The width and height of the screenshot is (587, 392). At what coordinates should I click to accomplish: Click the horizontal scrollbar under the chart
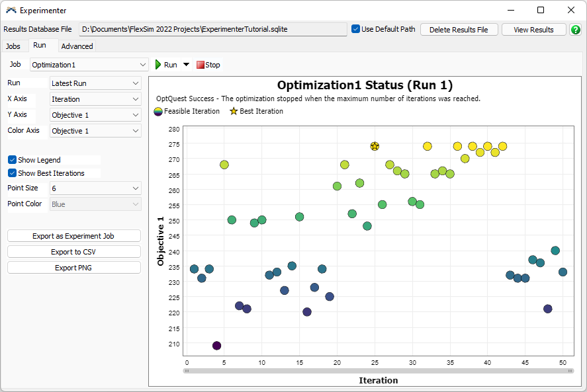[379, 371]
